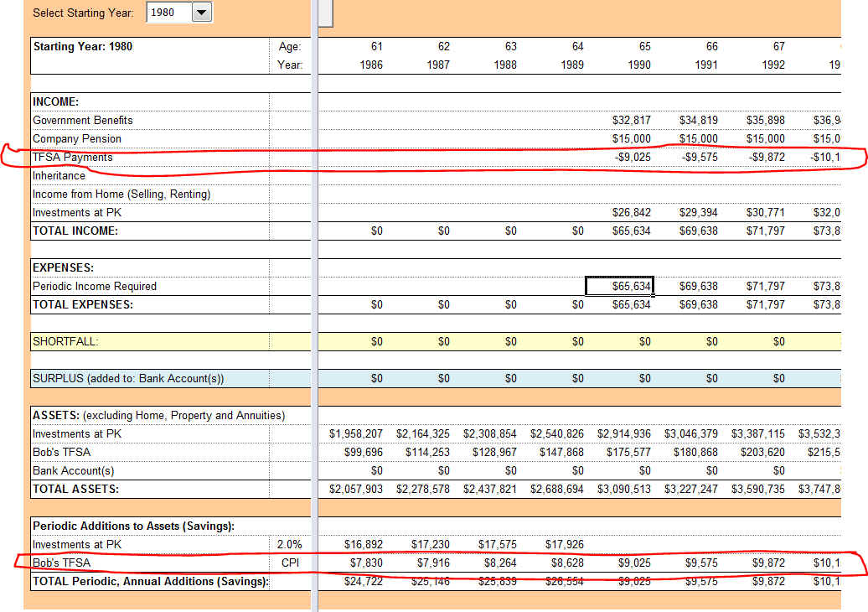
Task: Click the Inheritance row label
Action: pos(59,175)
